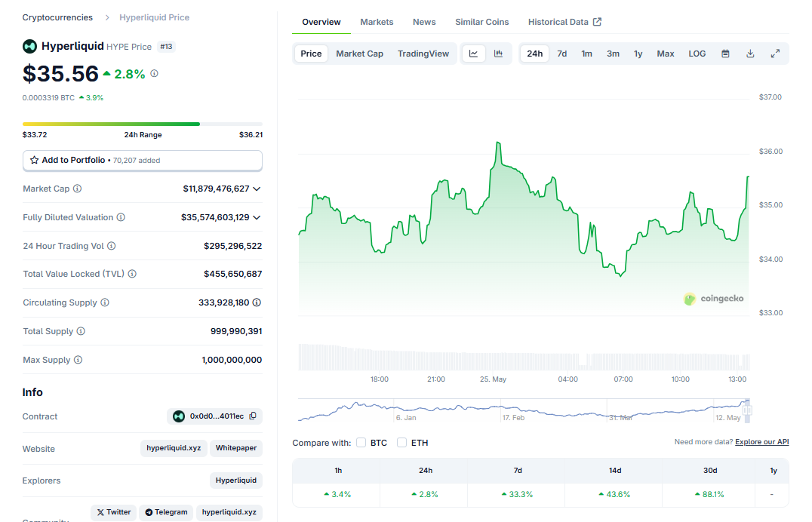Download chart data icon

click(750, 54)
